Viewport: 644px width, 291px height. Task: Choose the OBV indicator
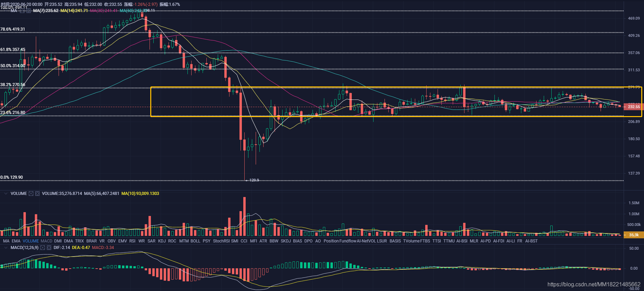click(x=112, y=241)
